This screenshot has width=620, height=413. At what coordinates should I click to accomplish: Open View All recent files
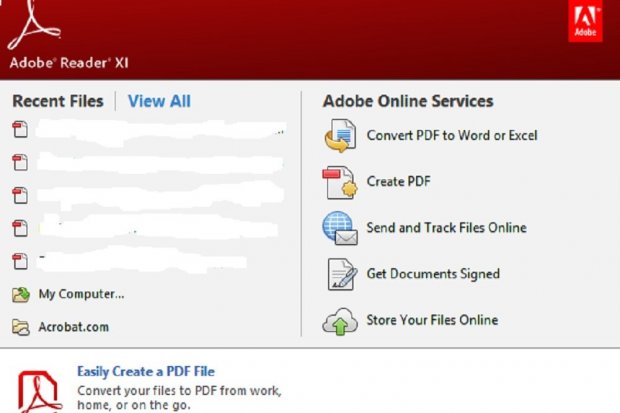point(159,101)
